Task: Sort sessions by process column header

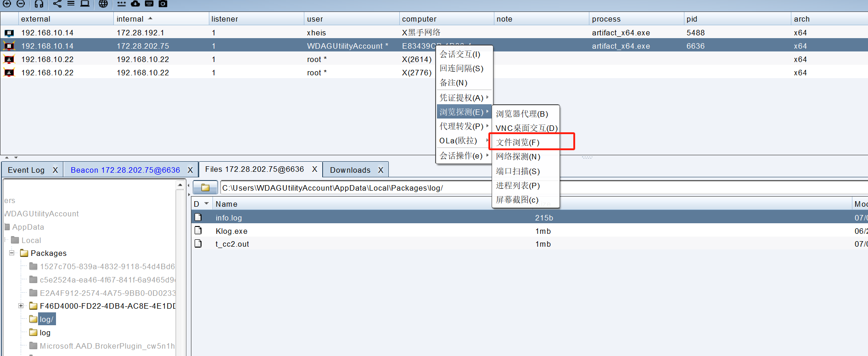Action: click(x=637, y=19)
